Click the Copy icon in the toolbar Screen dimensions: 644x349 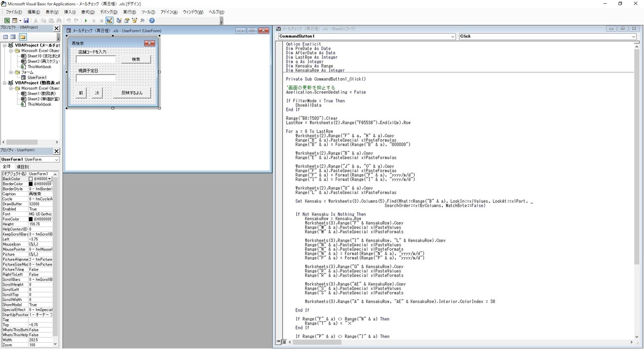(x=44, y=21)
